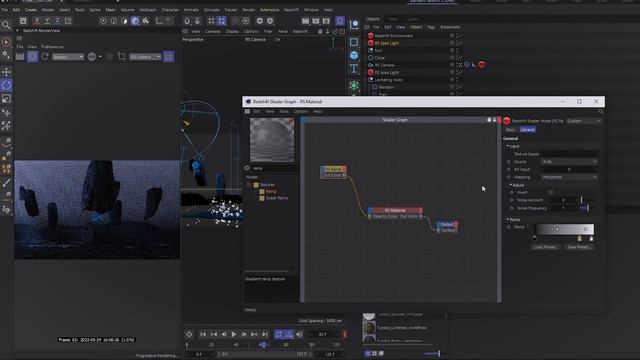
Task: Open the Custom dropdown in node attributes
Action: pyautogui.click(x=583, y=121)
